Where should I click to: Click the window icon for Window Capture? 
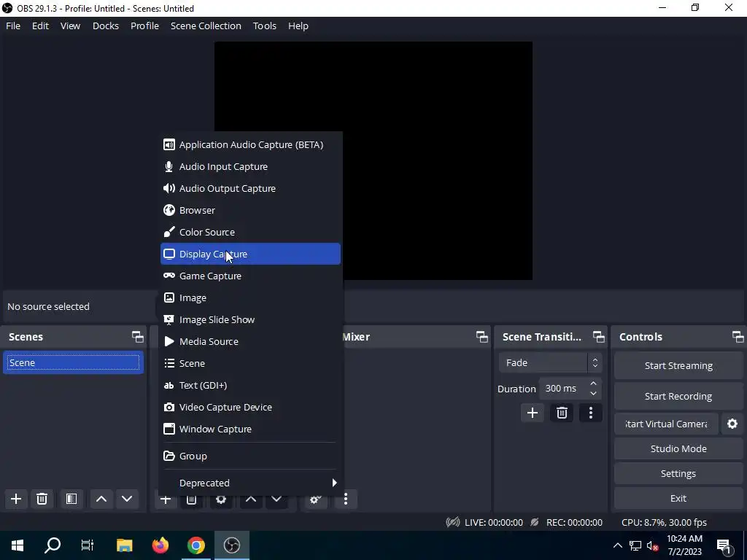coord(169,429)
